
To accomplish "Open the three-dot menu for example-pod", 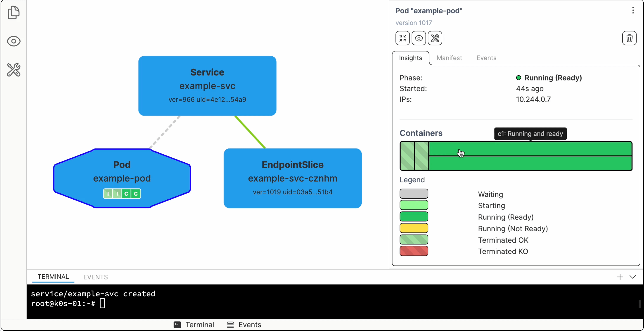I will (x=633, y=10).
